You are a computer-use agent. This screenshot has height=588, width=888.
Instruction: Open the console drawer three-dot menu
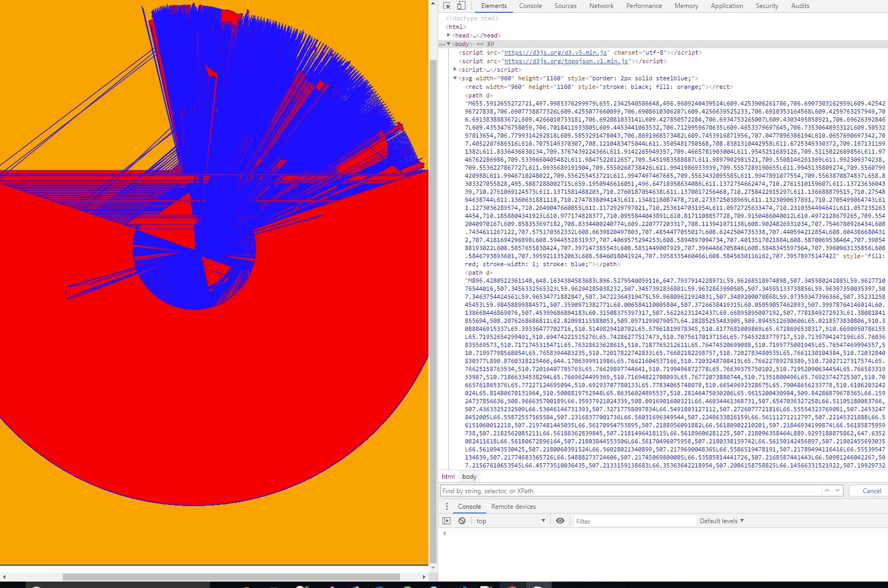click(x=447, y=507)
